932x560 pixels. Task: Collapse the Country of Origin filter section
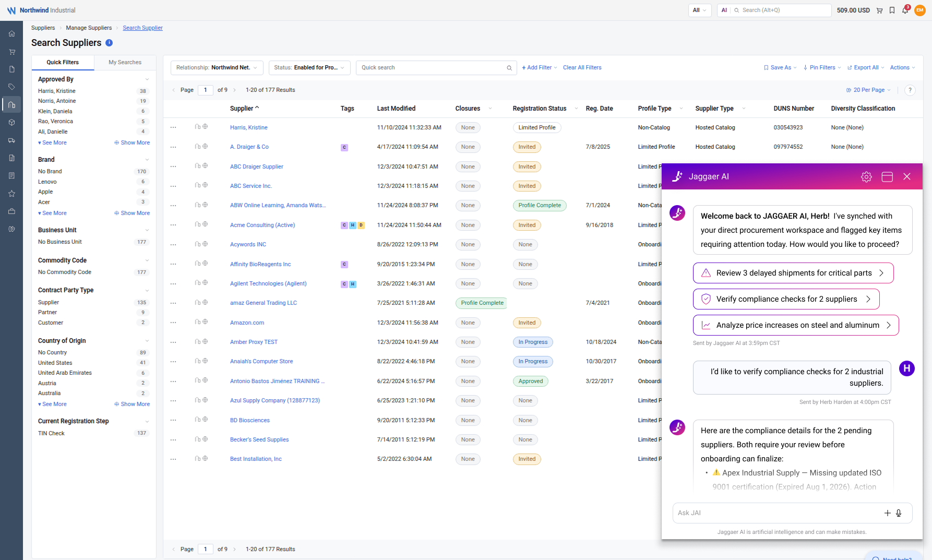[147, 341]
